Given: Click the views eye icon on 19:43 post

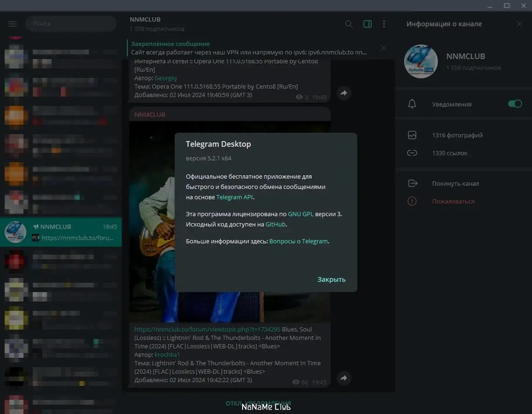Looking at the screenshot, I should (299, 97).
